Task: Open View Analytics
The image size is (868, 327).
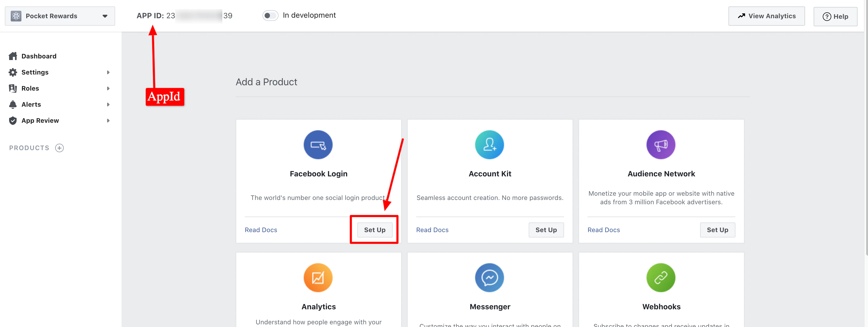Action: click(x=766, y=16)
